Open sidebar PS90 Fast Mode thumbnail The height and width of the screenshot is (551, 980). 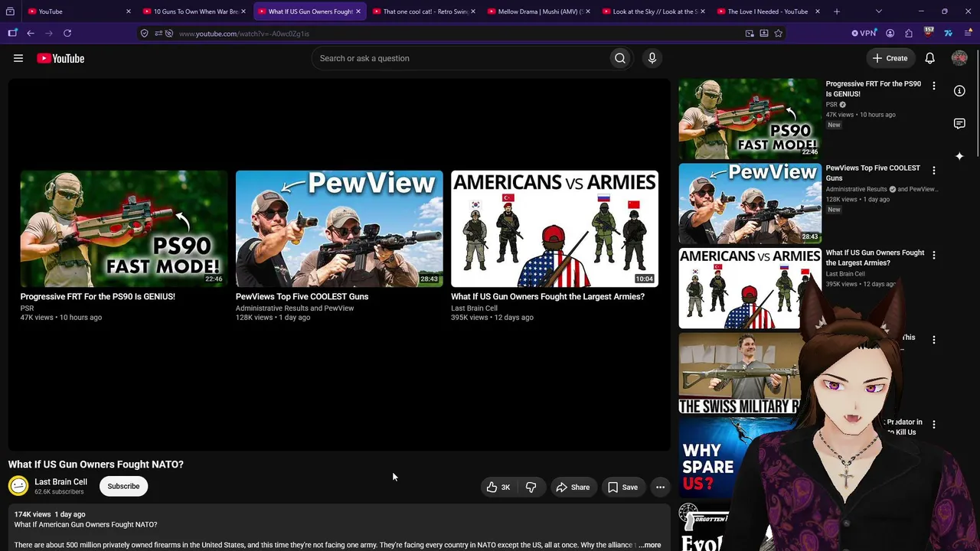[750, 119]
